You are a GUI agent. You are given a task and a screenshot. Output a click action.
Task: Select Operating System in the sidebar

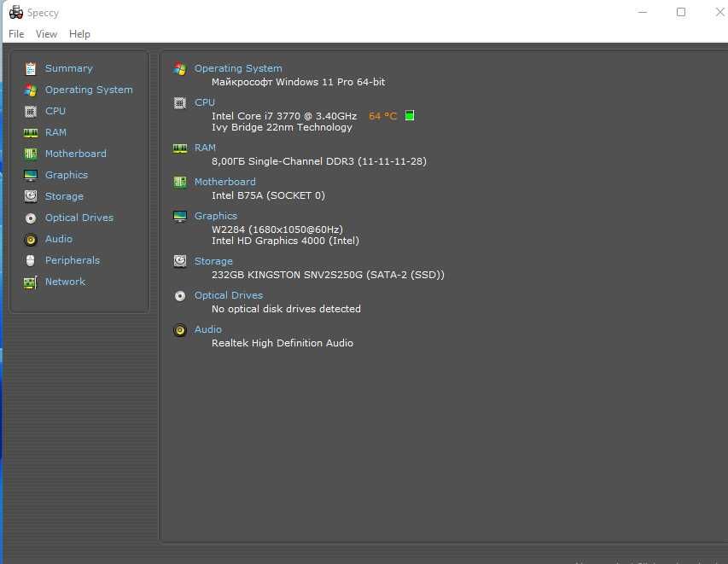pos(89,90)
